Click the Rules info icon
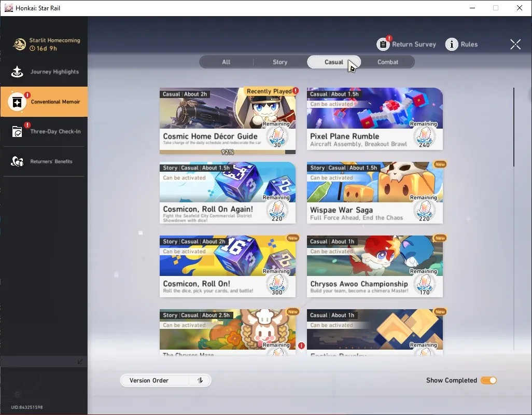Screen dimensions: 532x415 point(452,45)
